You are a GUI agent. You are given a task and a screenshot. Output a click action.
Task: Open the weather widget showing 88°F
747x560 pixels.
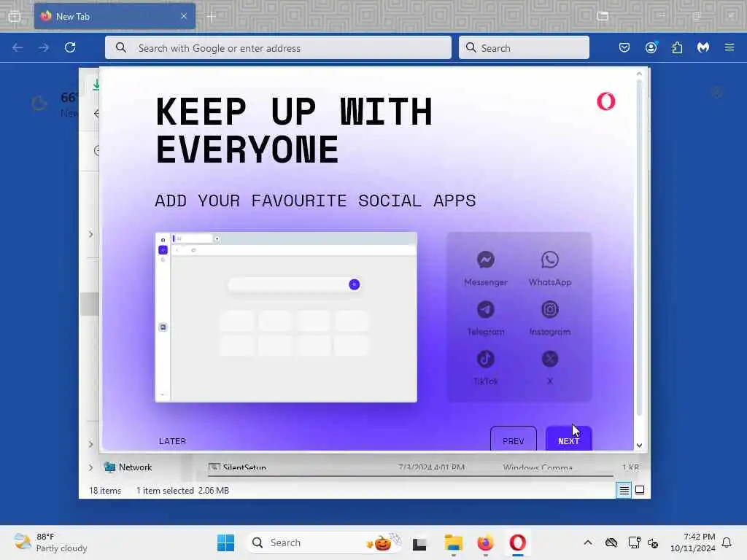point(50,542)
